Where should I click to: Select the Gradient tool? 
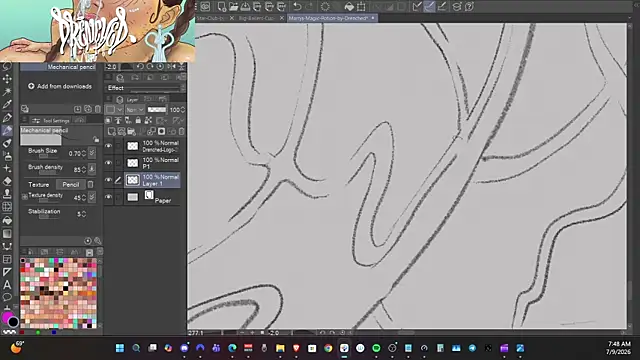coord(7,233)
